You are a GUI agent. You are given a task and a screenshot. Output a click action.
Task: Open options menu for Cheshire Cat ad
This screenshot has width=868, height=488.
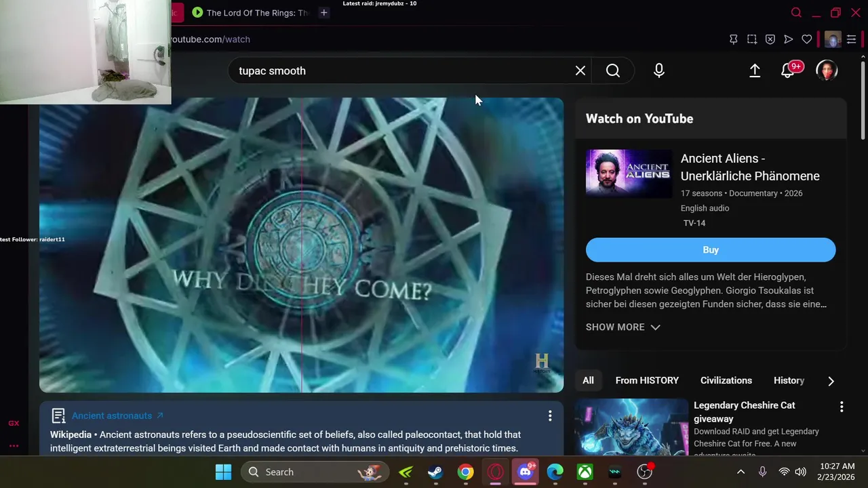(x=842, y=407)
